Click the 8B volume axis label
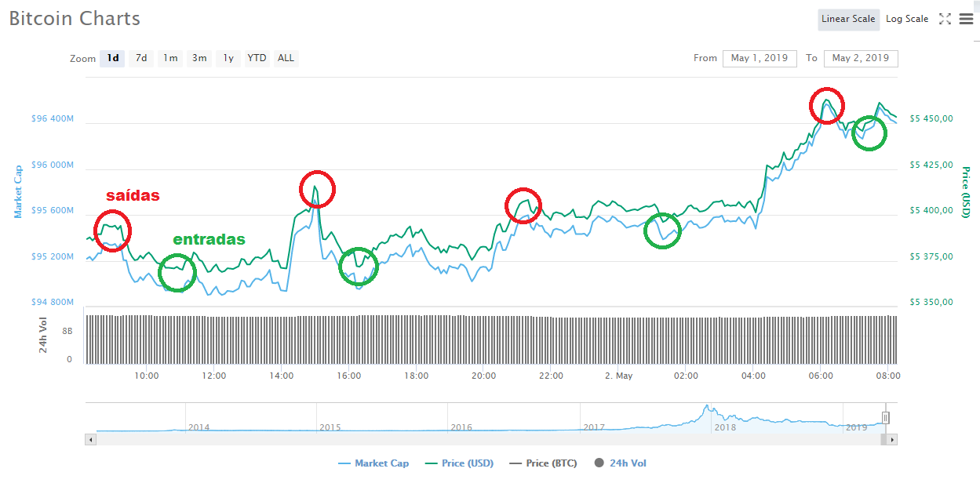The height and width of the screenshot is (483, 980). 67,332
